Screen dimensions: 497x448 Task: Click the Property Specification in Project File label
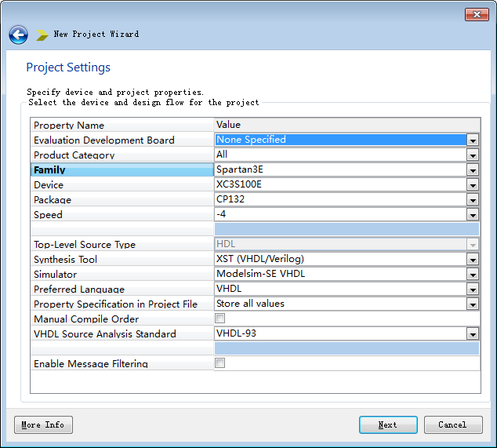click(115, 304)
